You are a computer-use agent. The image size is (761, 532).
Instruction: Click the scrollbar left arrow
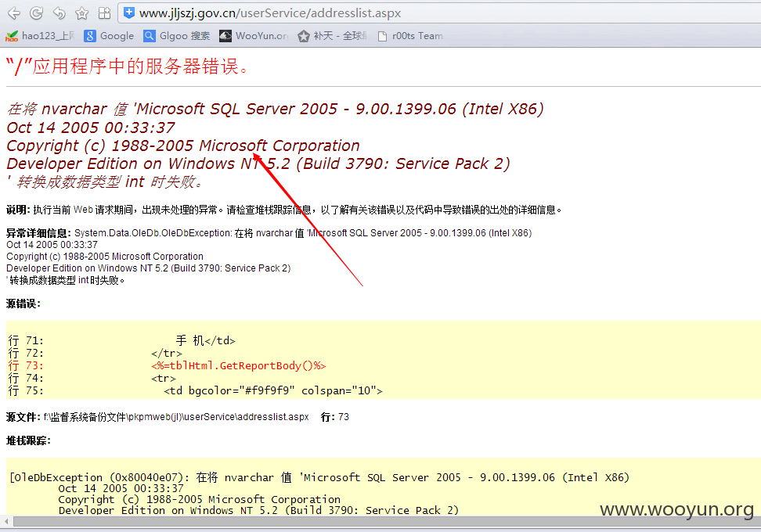click(6, 522)
